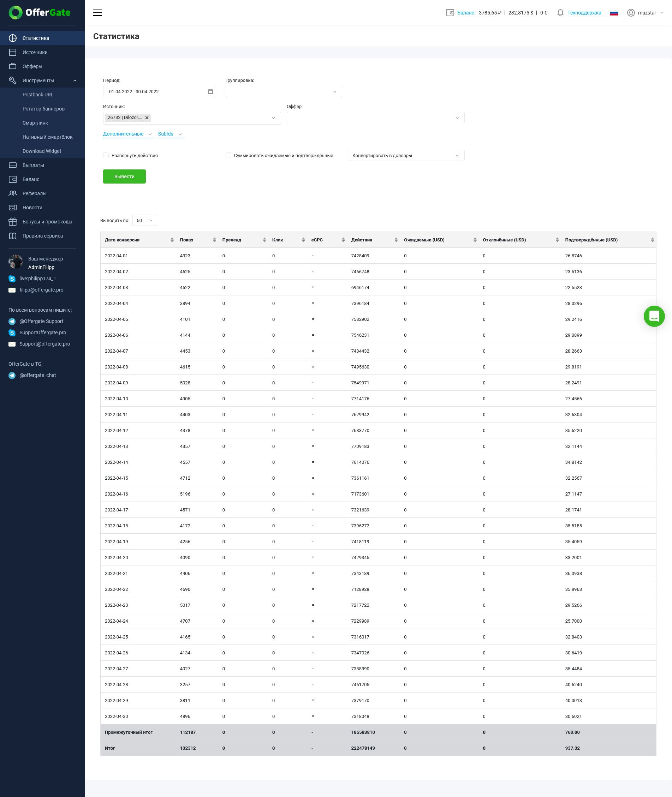The width and height of the screenshot is (672, 797).
Task: Open Выплаты in the sidebar
Action: 33,165
